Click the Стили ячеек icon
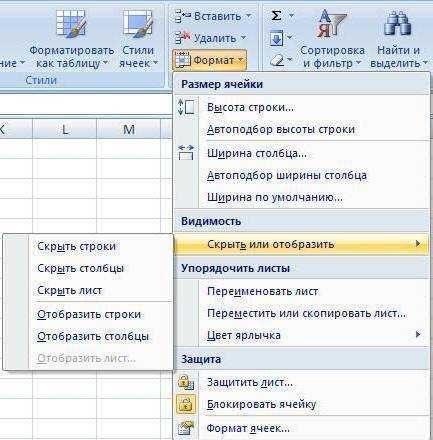This screenshot has width=433, height=440. point(138,24)
